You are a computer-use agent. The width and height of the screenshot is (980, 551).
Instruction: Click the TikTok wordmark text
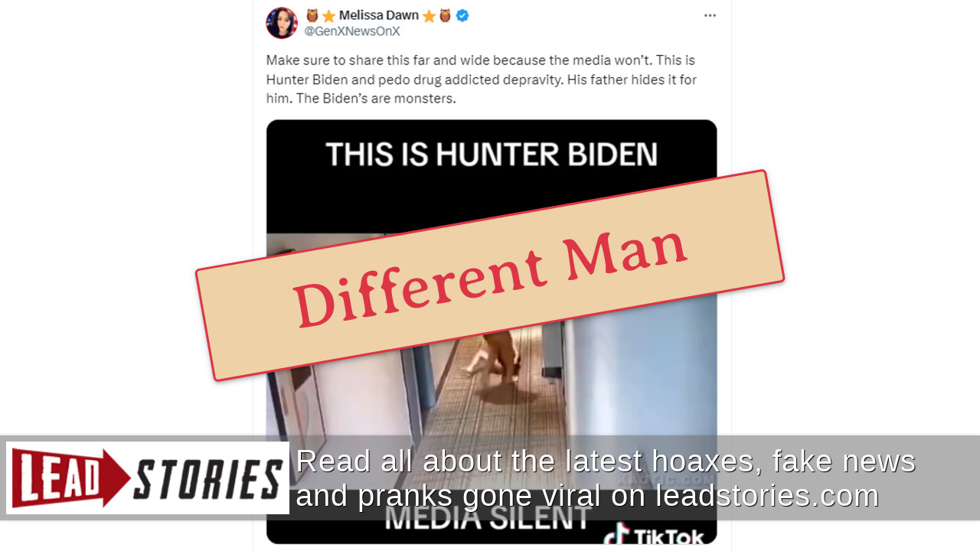[x=668, y=537]
